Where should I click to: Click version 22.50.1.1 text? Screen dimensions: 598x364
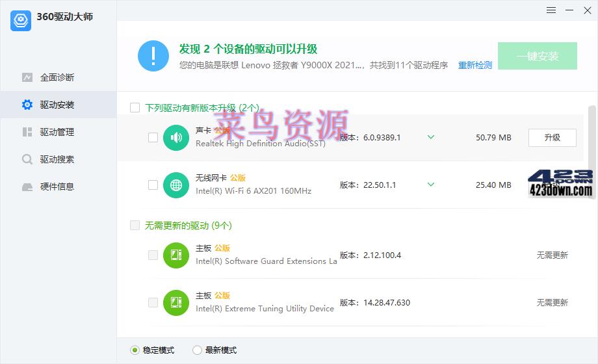380,185
